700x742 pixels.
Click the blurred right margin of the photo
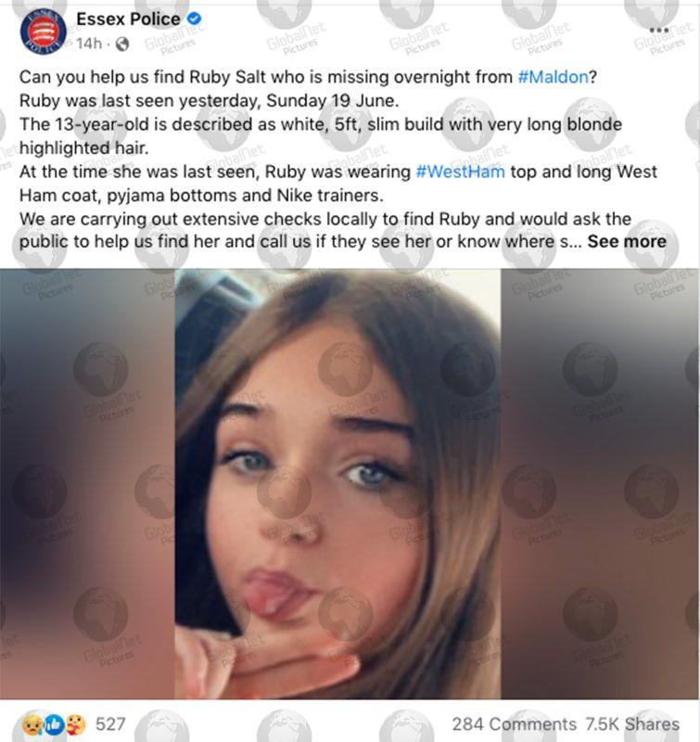click(x=600, y=483)
